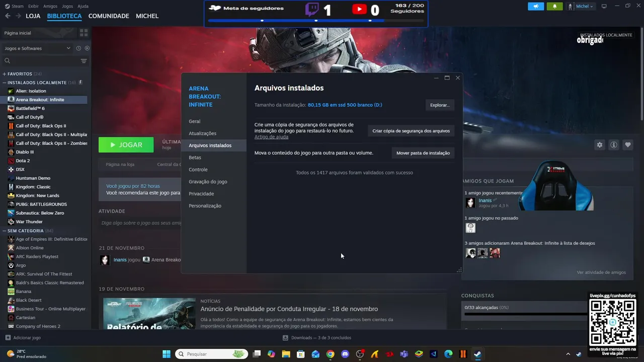Screen dimensions: 644x362
Task: Select Atualizações in properties sidebar
Action: [213, 133]
